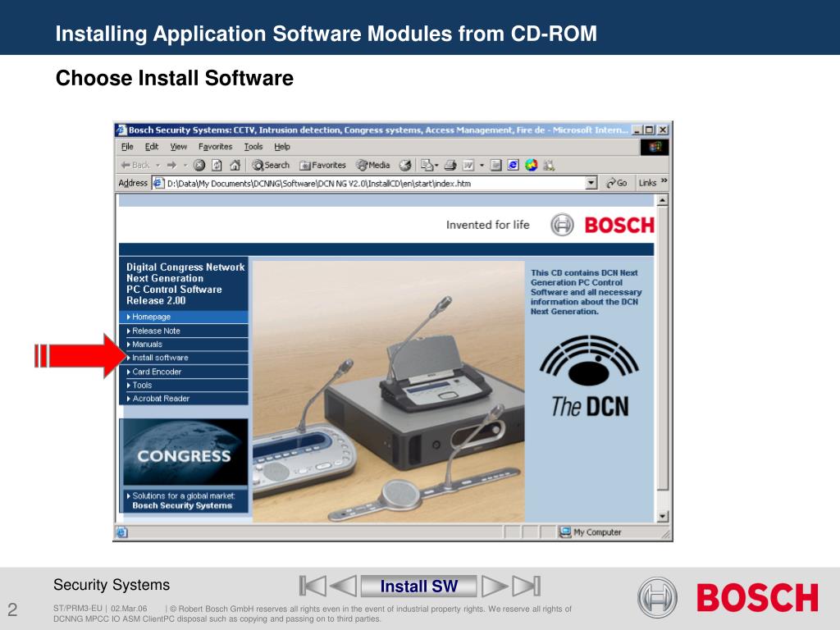This screenshot has width=840, height=630.
Task: Open the Tools menu in menu bar
Action: pos(253,146)
